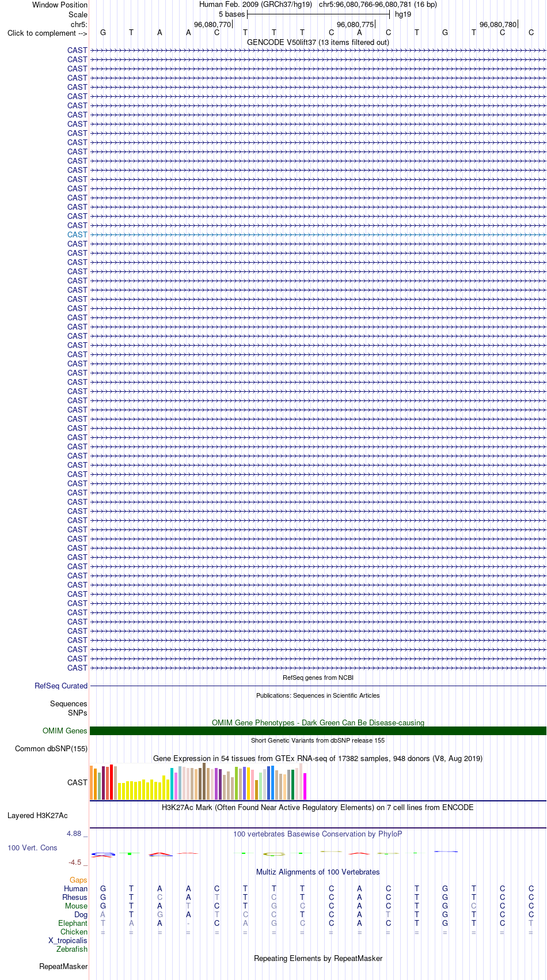Screen dimensions: 547x980
Task: Click 'Short Genetic Variants from dbSNP release 155'
Action: (x=318, y=740)
